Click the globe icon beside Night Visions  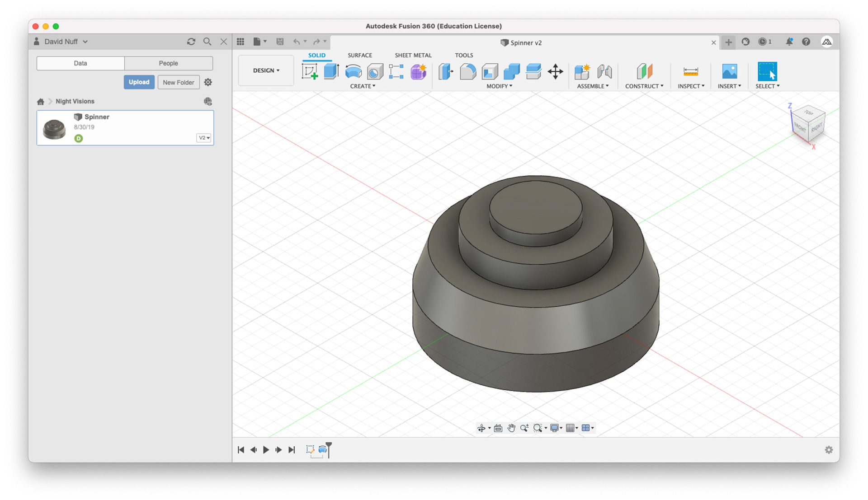coord(208,102)
